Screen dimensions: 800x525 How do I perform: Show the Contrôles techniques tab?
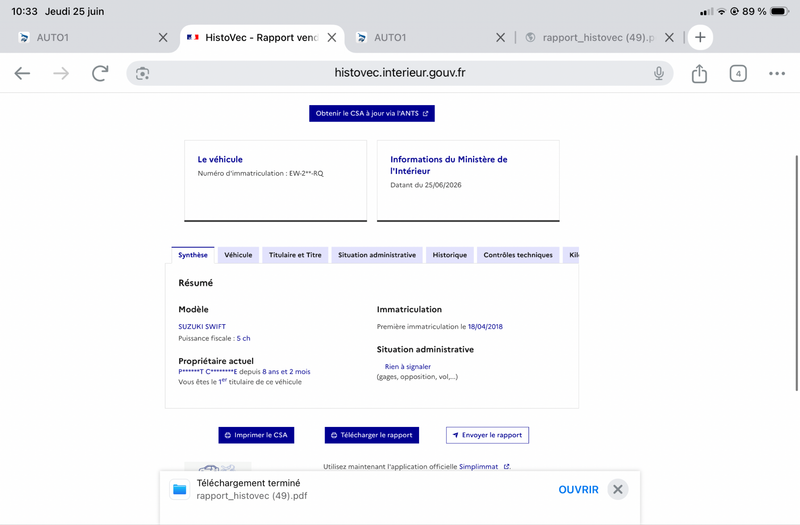click(518, 255)
